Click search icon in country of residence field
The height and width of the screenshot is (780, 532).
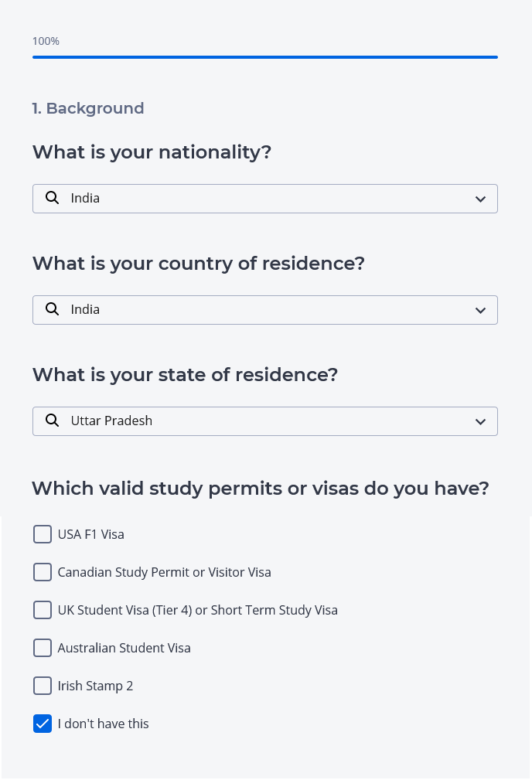click(x=53, y=309)
